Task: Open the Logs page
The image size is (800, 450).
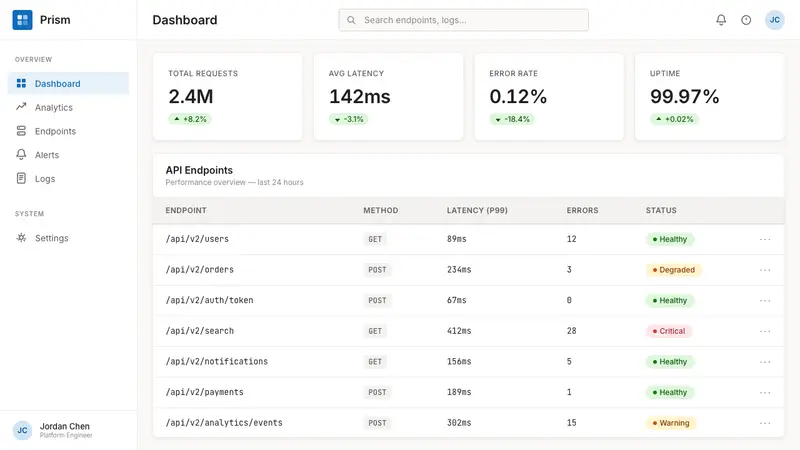Action: 68,179
